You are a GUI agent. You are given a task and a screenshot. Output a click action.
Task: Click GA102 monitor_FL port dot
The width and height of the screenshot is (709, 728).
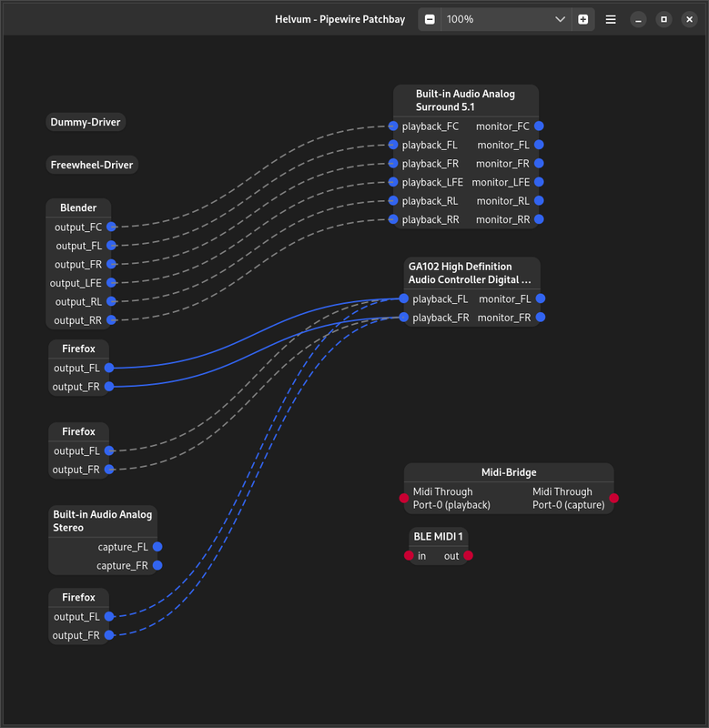(541, 298)
